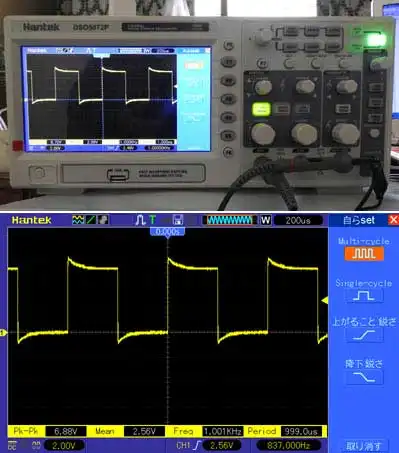Click the green T trigger status indicator

(x=153, y=220)
